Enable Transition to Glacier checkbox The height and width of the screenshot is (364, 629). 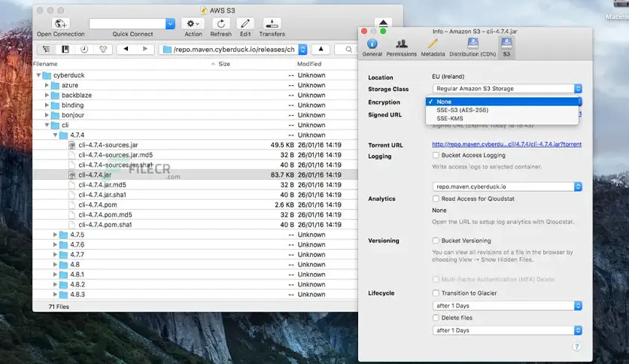(436, 293)
